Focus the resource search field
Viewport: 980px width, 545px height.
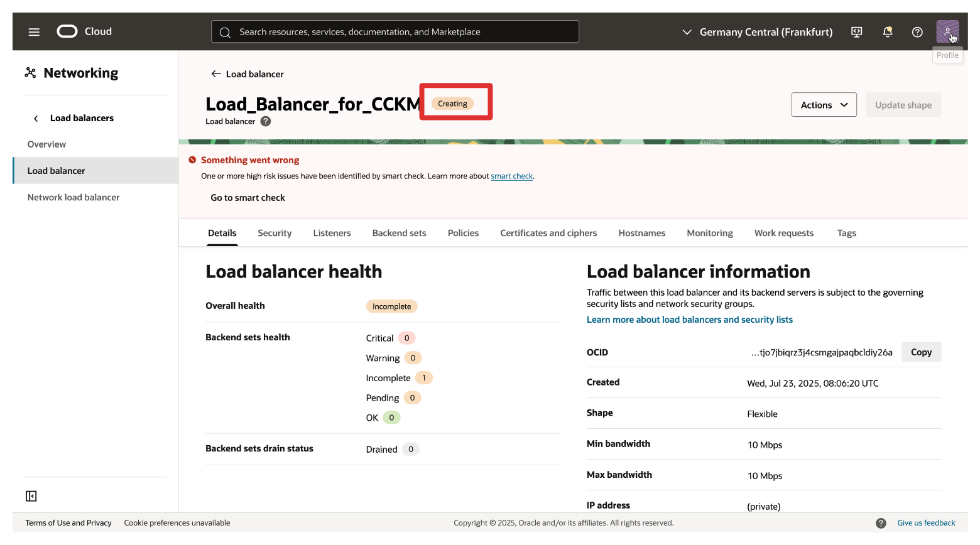click(x=402, y=32)
